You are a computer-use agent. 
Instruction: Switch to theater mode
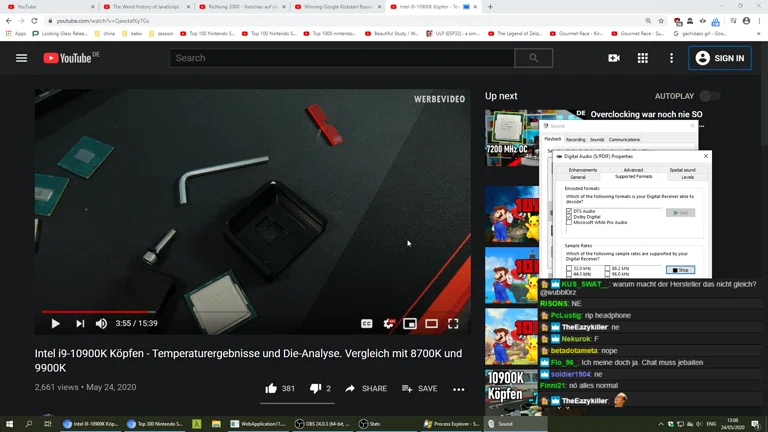click(x=432, y=324)
